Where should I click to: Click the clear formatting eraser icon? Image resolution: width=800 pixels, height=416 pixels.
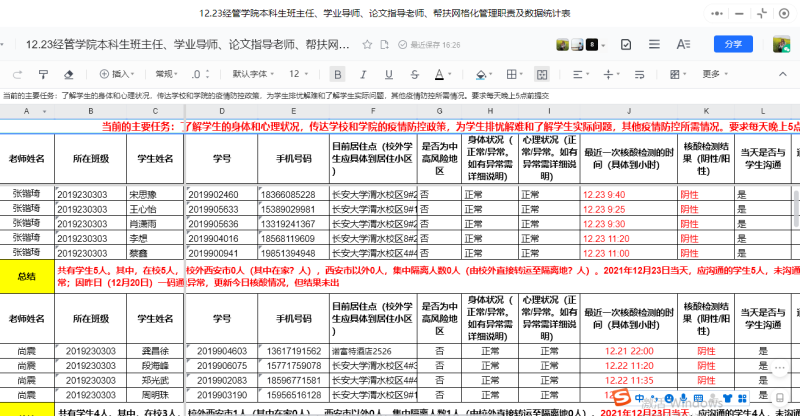[68, 74]
